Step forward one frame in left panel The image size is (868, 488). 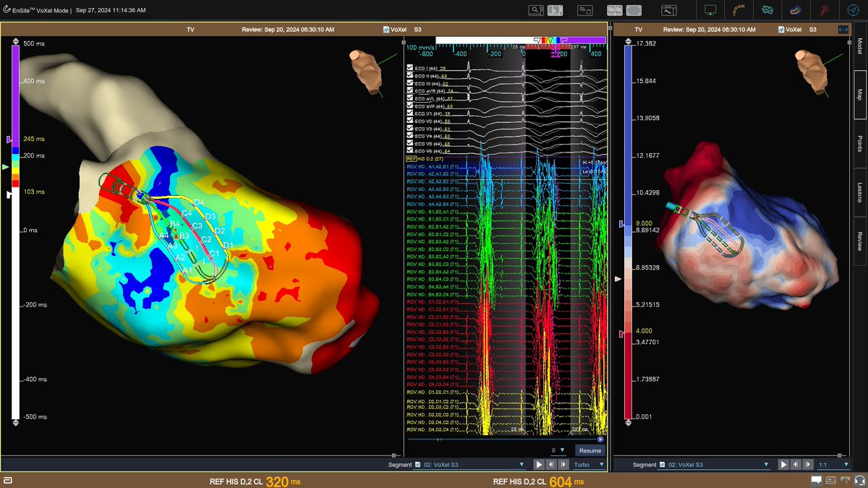562,464
